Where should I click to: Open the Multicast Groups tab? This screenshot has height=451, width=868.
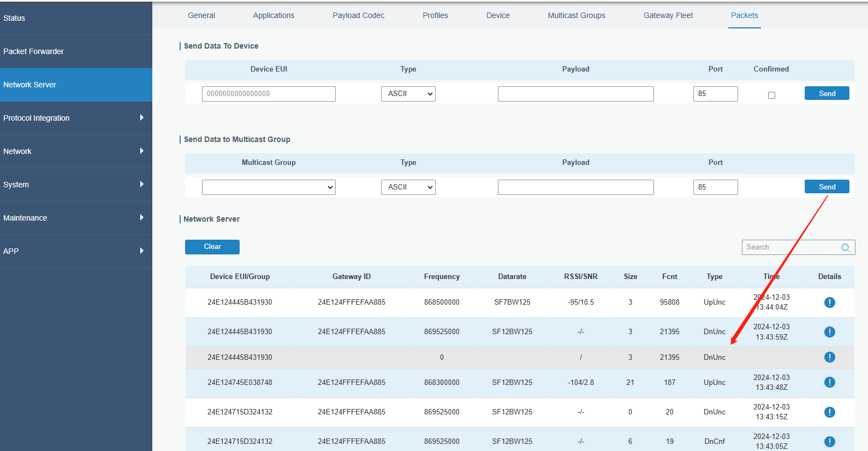tap(576, 15)
